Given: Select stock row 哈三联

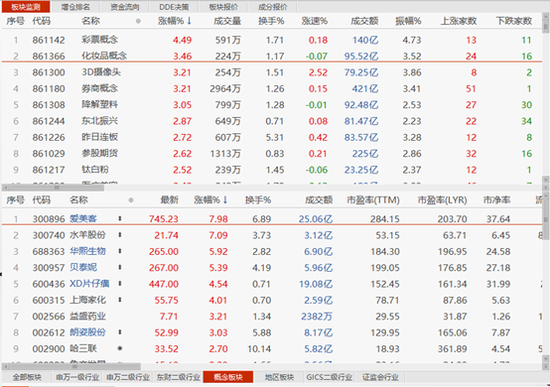Looking at the screenshot, I should pos(272,349).
